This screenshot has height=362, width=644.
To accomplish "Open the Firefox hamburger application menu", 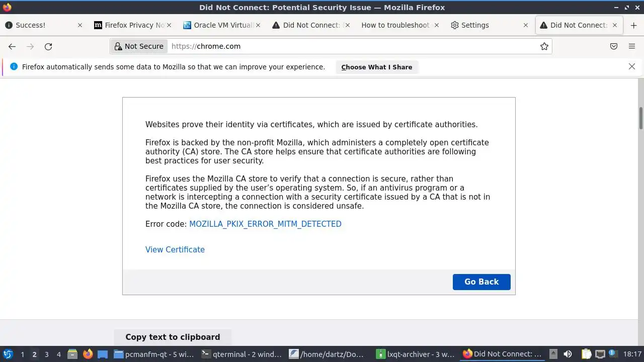I will tap(632, 46).
